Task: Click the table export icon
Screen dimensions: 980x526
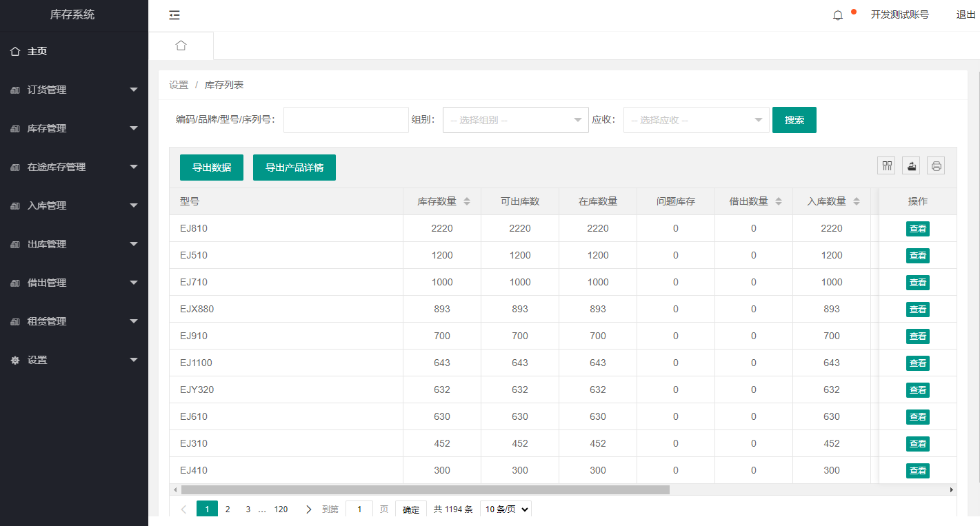Action: coord(912,165)
